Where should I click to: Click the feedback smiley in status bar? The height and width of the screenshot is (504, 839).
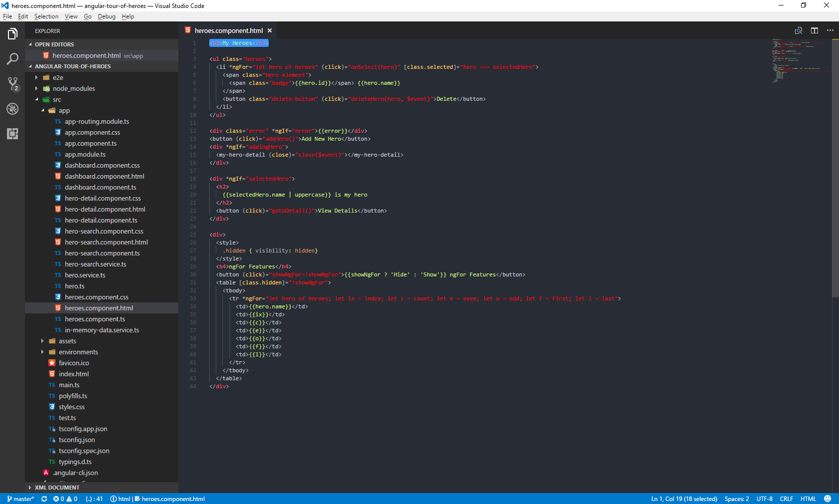(828, 499)
